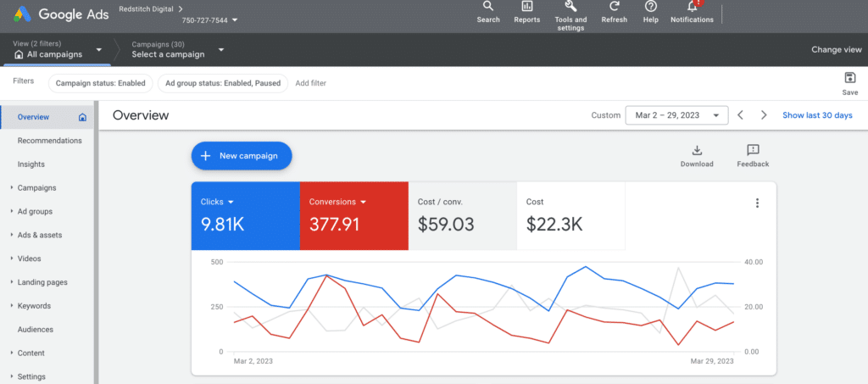Click the $59.03 cost per conversion value
The width and height of the screenshot is (868, 384).
point(446,225)
